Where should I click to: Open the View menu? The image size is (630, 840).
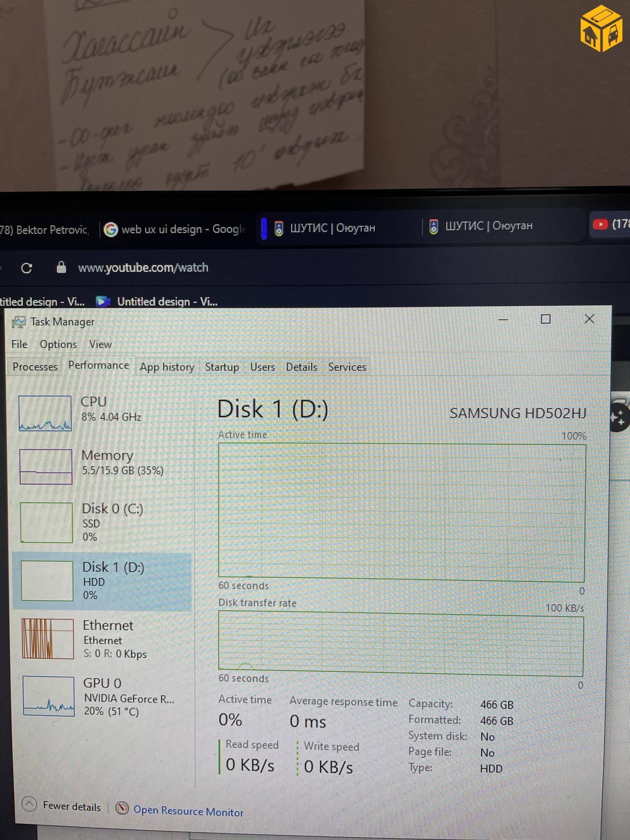(100, 345)
